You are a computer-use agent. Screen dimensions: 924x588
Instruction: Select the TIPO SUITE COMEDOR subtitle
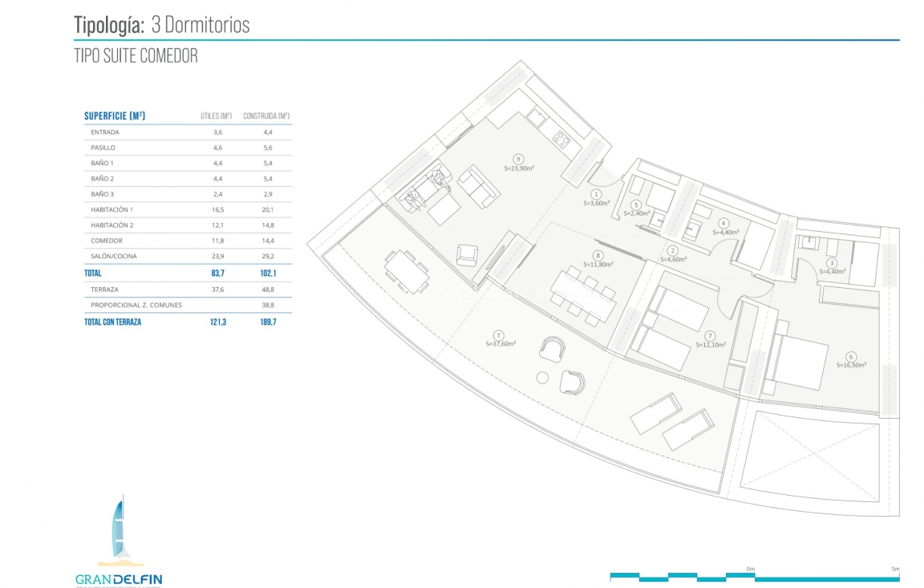click(x=136, y=56)
